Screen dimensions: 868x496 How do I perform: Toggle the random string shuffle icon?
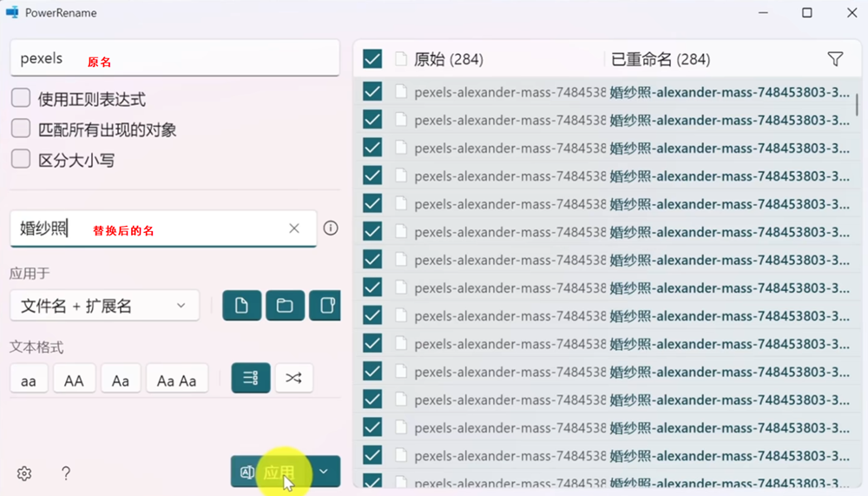click(x=294, y=378)
